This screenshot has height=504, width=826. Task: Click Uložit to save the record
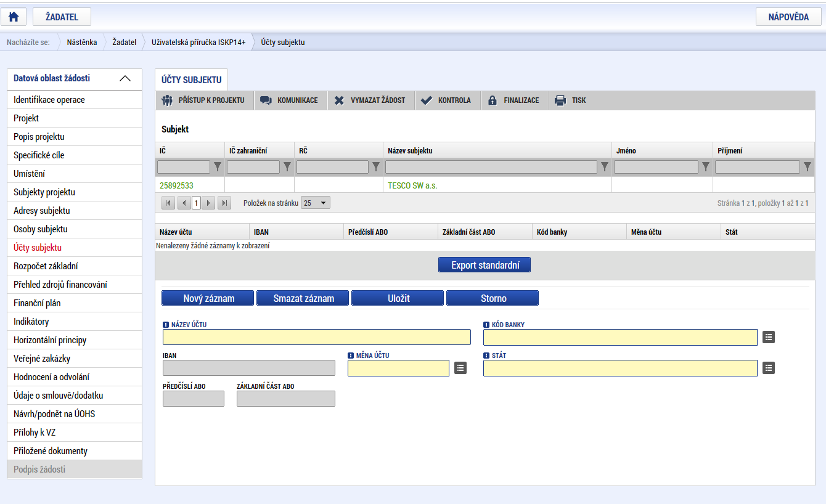398,298
